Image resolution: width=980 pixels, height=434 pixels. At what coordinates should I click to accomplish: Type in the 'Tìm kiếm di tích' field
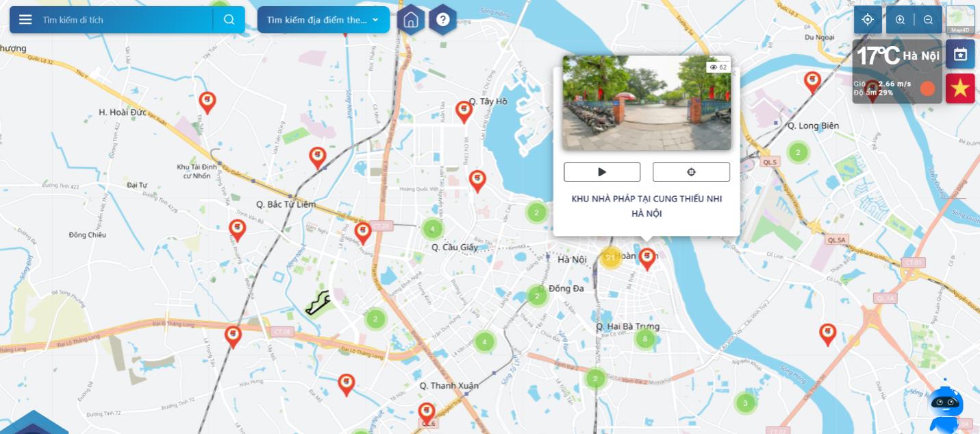pos(123,20)
